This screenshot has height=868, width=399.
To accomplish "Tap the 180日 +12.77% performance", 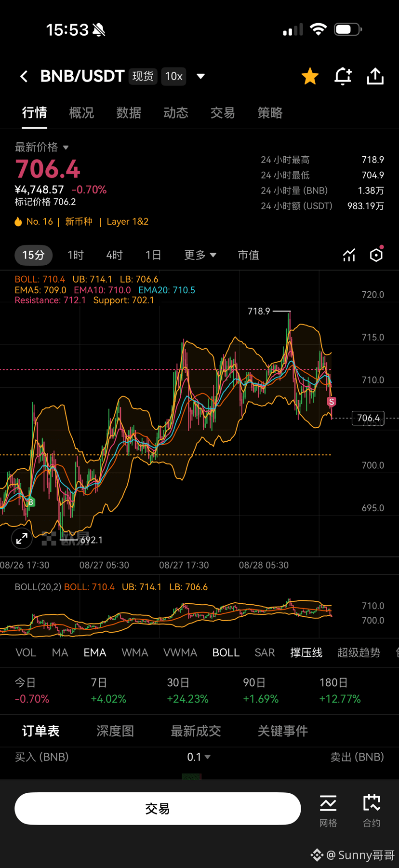I will point(340,691).
